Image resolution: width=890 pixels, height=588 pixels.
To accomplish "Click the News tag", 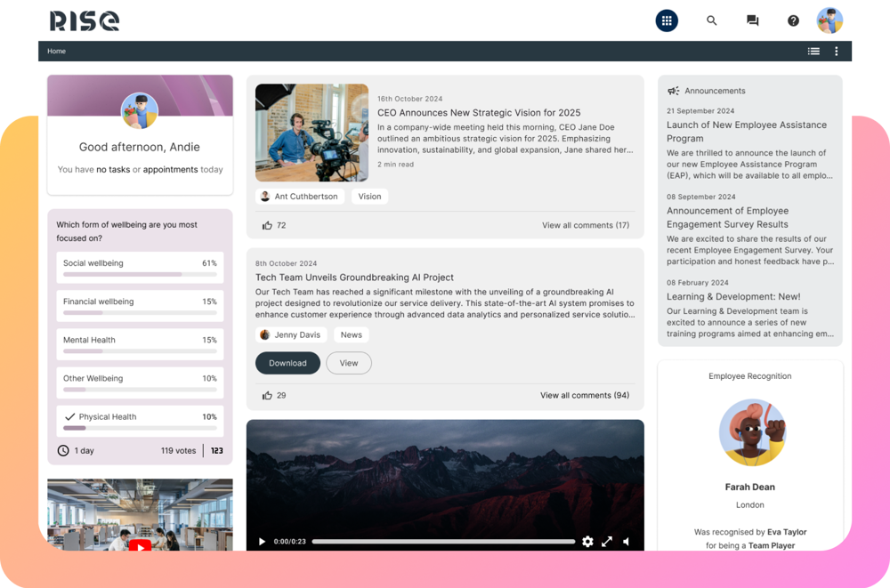I will 352,334.
